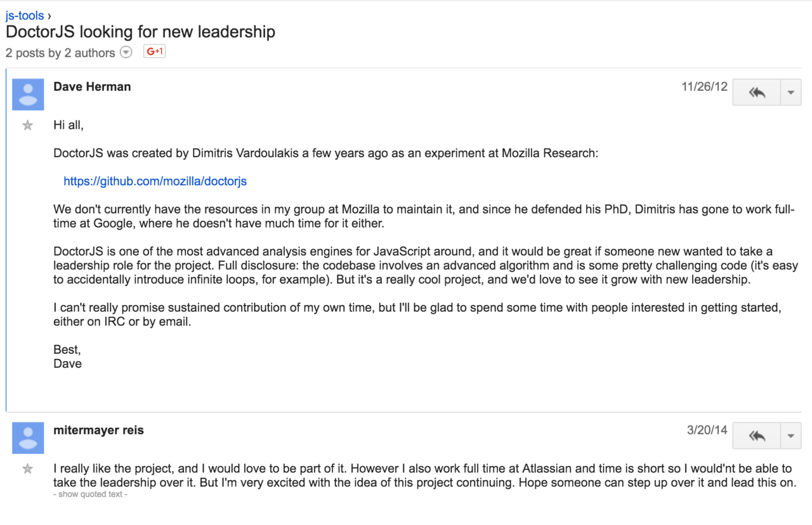
Task: Open more options dropdown on Dave Herman's post
Action: pyautogui.click(x=790, y=93)
